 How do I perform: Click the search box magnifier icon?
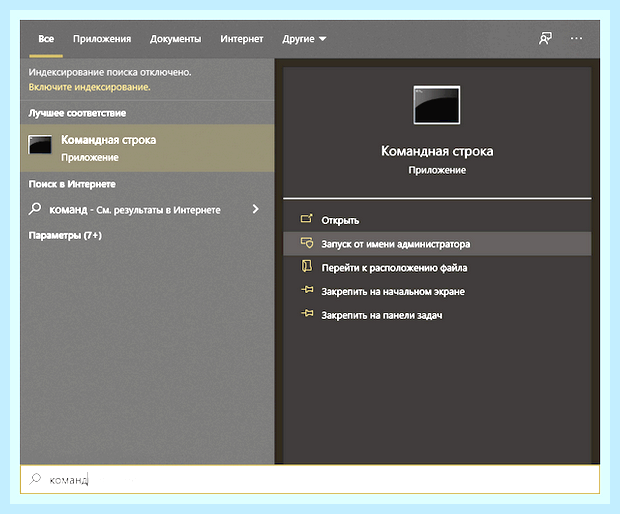click(x=35, y=479)
